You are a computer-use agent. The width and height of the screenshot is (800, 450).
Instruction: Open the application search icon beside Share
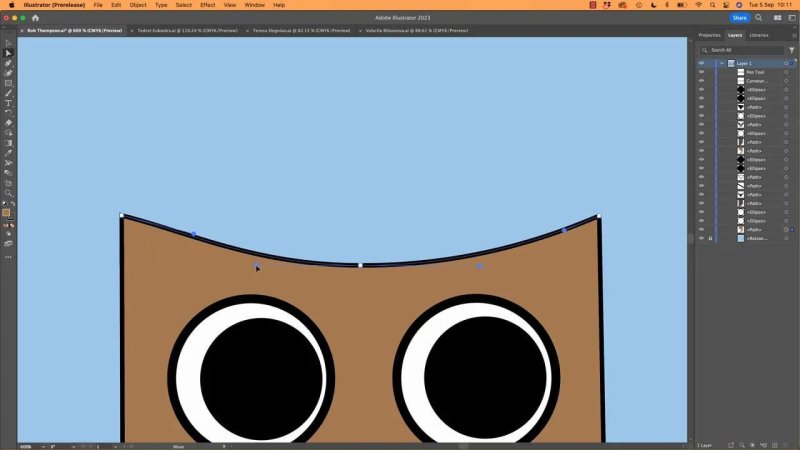(x=759, y=18)
